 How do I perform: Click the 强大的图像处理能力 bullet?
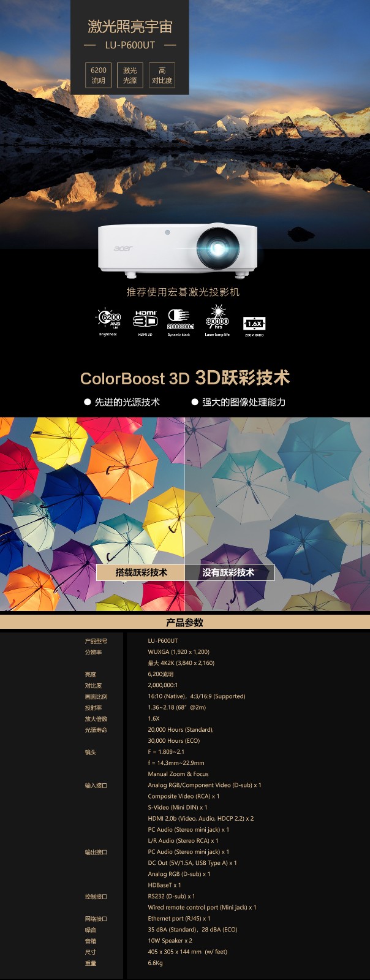tap(238, 401)
